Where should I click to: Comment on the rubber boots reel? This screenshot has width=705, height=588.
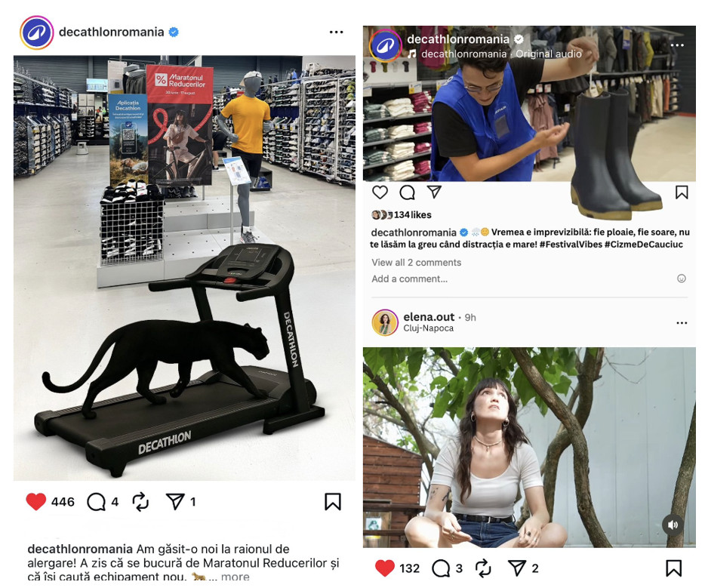(x=407, y=192)
